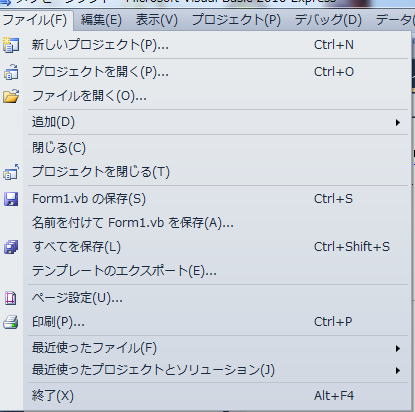
Task: Select 閉じる(C) menu entry
Action: click(x=59, y=148)
